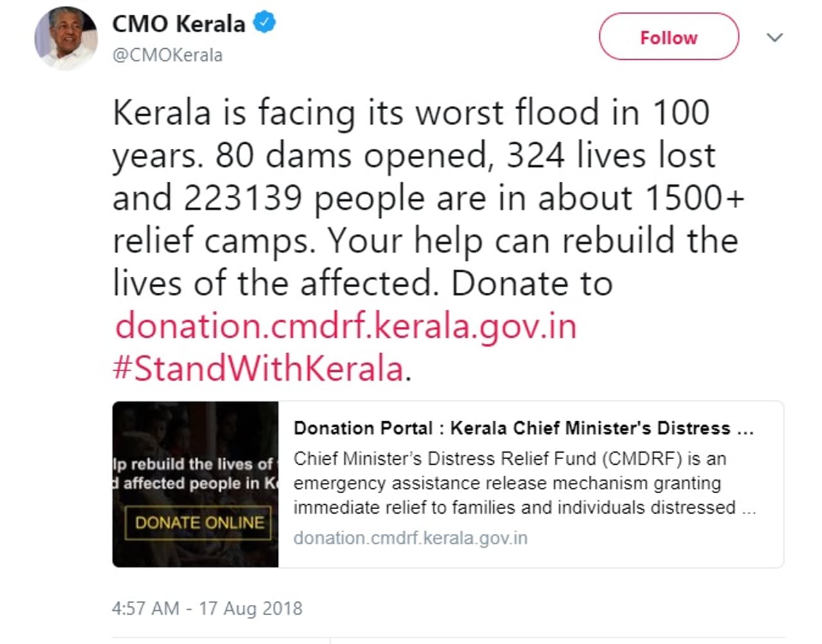The width and height of the screenshot is (822, 644).
Task: Click the "relief camps" line of the tweet
Action: point(425,241)
